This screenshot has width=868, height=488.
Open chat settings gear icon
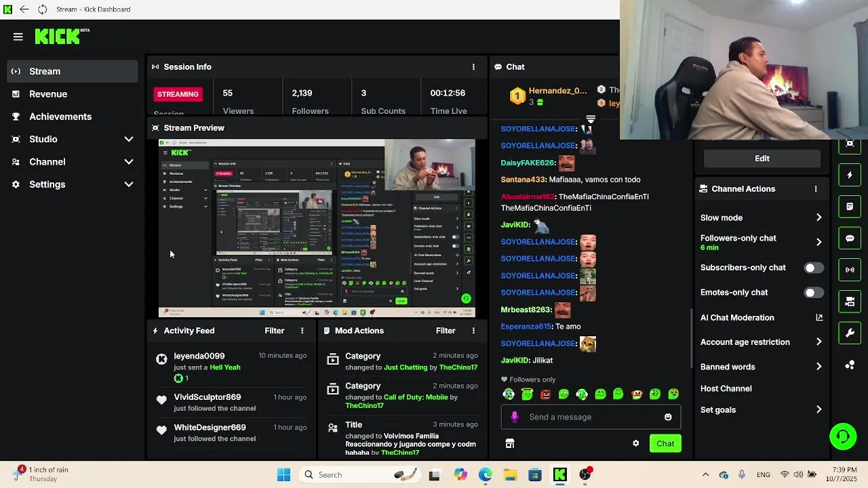[636, 443]
